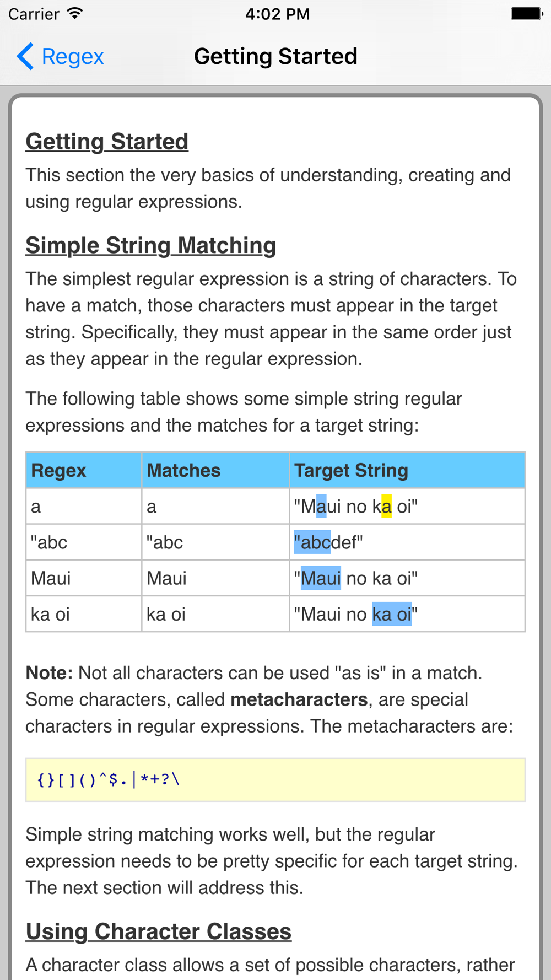Tap the Matches column header
Viewport: 551px width, 980px height.
click(x=183, y=470)
